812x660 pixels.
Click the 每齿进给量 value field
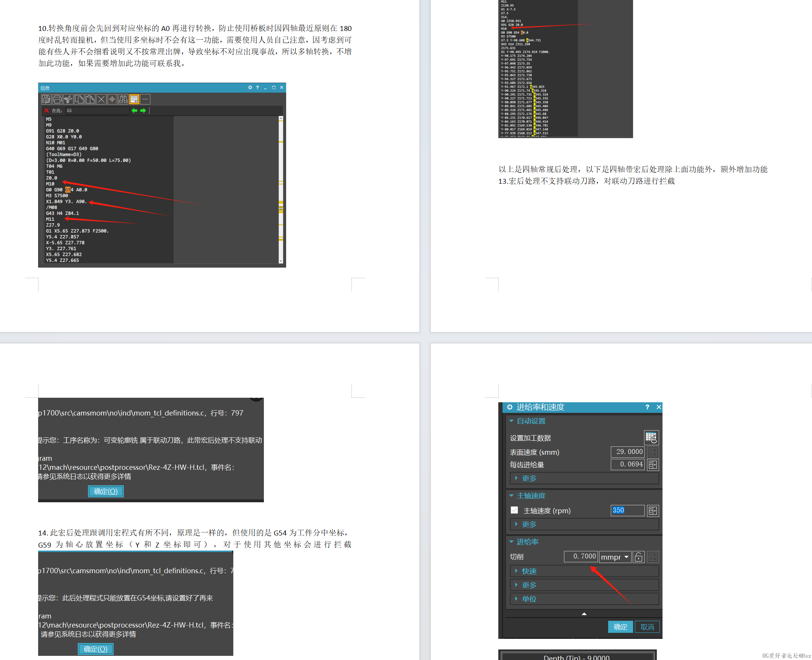pos(627,464)
